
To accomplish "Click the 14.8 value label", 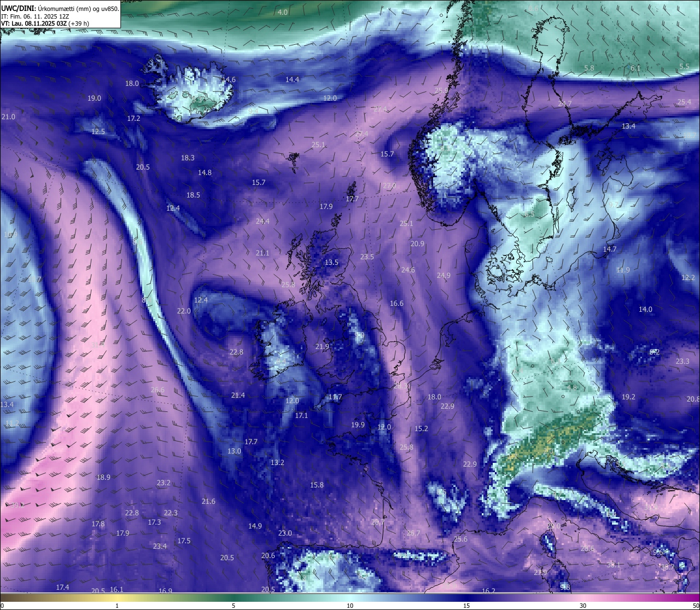I will pyautogui.click(x=205, y=172).
